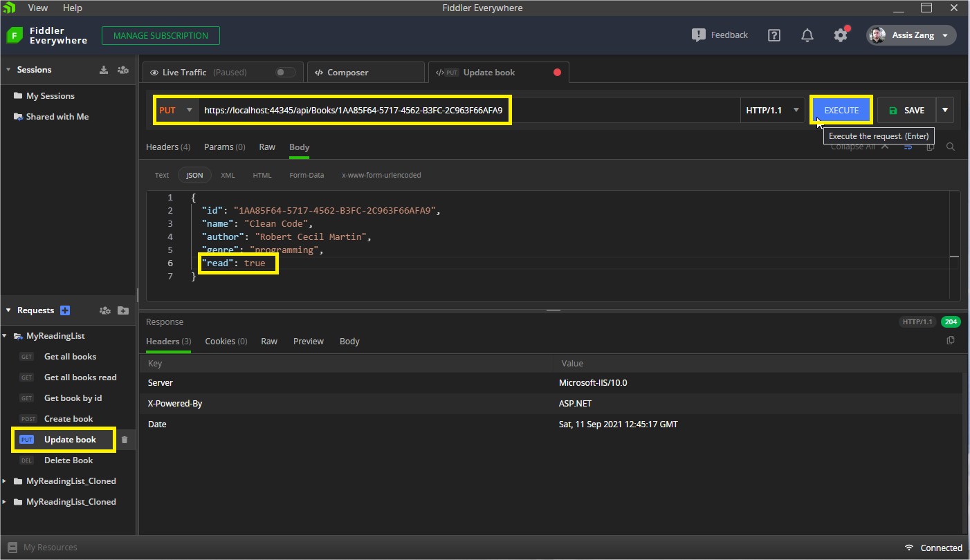Click the help question mark icon
The width and height of the screenshot is (970, 560).
774,35
